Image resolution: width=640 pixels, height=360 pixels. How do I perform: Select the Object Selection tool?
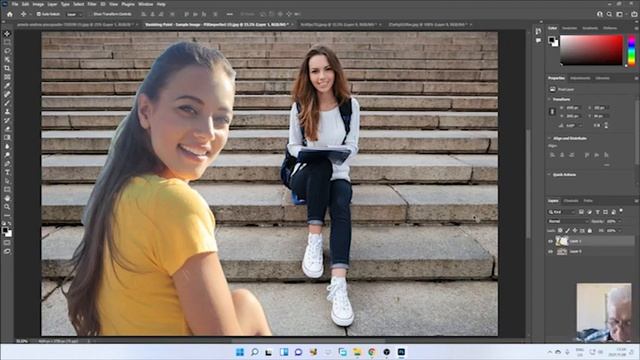click(7, 60)
